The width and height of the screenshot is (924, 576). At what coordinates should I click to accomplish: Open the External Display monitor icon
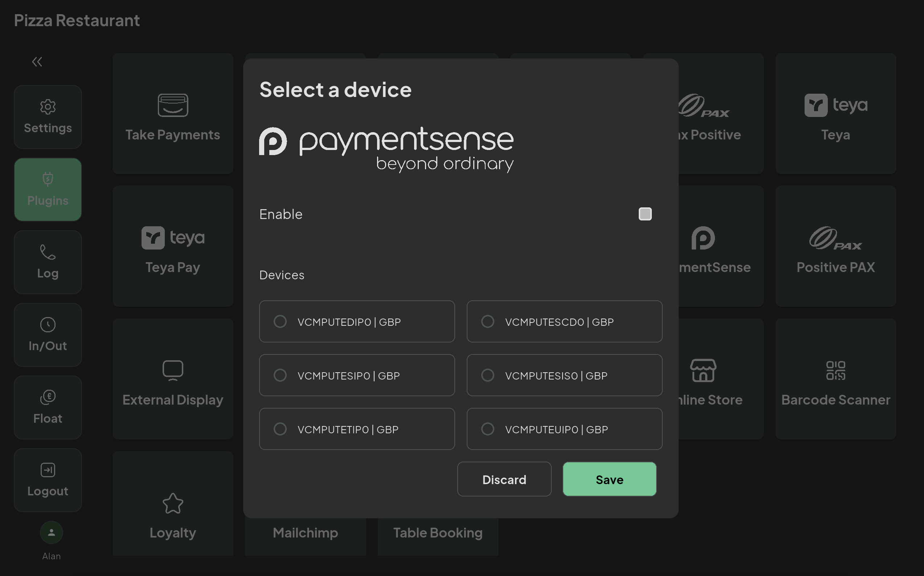click(x=173, y=370)
